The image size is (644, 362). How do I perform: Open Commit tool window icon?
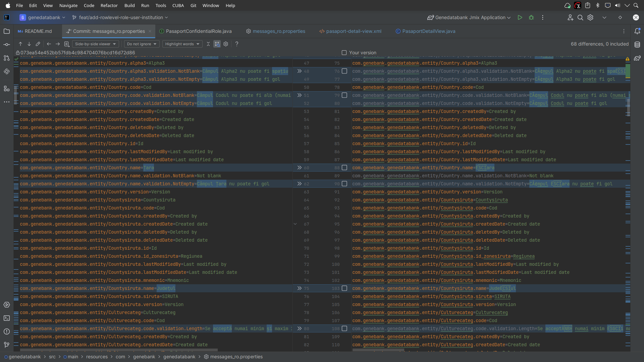7,45
